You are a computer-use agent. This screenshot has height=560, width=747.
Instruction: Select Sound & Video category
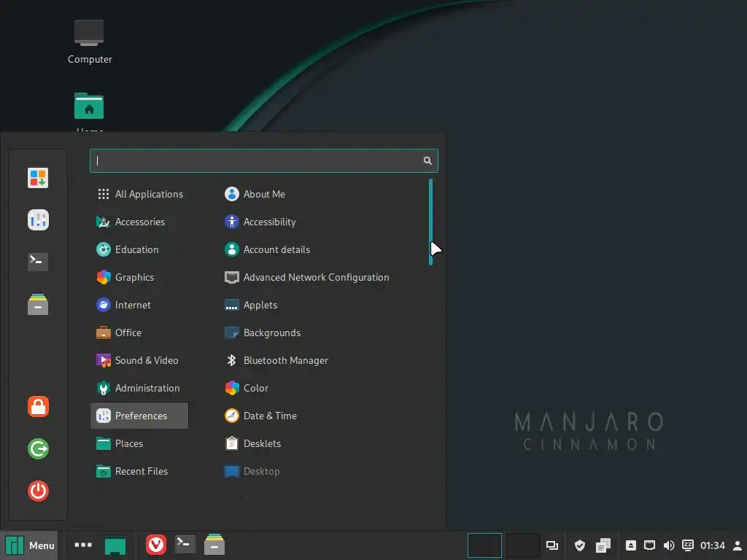[x=139, y=360]
